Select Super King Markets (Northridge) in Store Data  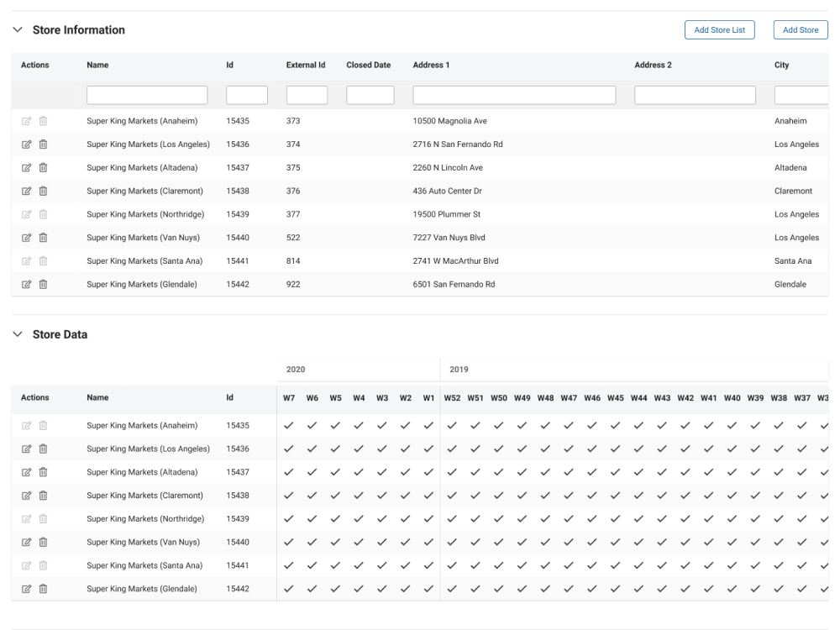click(145, 518)
